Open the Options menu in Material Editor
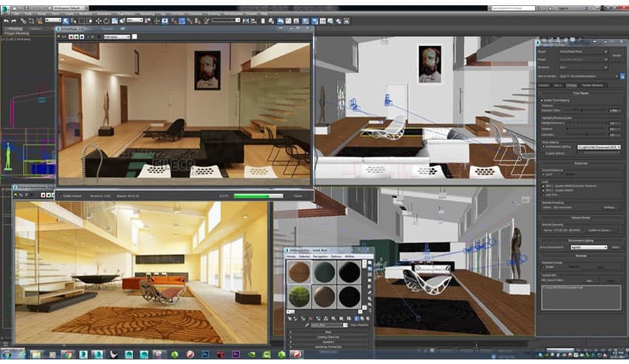 [336, 256]
